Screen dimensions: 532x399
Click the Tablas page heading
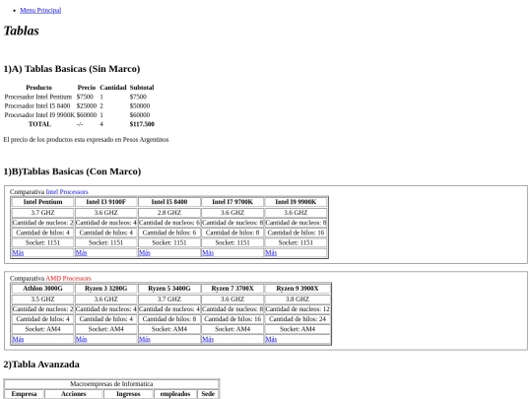coord(21,31)
